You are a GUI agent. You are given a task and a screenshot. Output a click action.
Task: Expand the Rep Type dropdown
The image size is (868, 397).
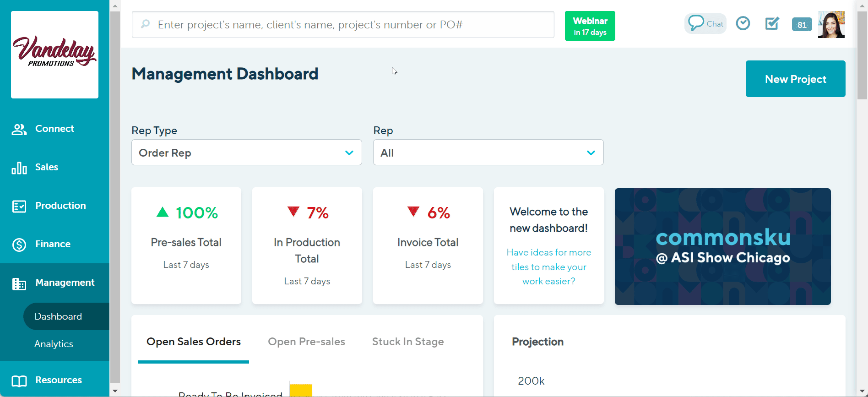point(246,152)
